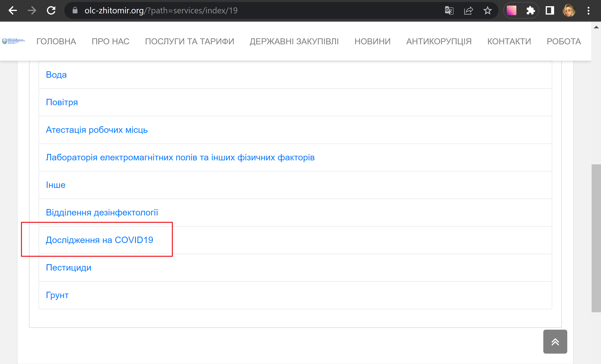
Task: Go to the КОНТАКТИ menu item
Action: [509, 42]
